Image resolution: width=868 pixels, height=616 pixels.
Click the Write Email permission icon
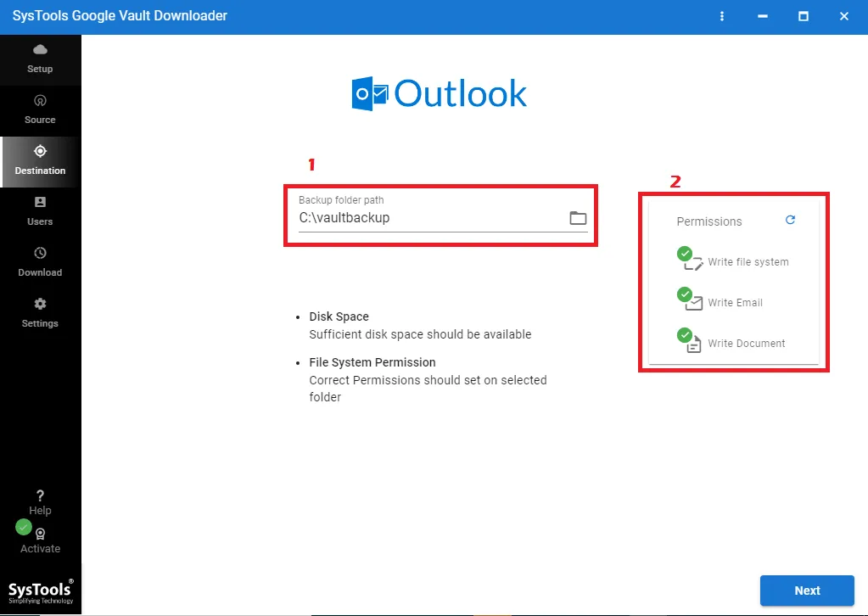691,300
